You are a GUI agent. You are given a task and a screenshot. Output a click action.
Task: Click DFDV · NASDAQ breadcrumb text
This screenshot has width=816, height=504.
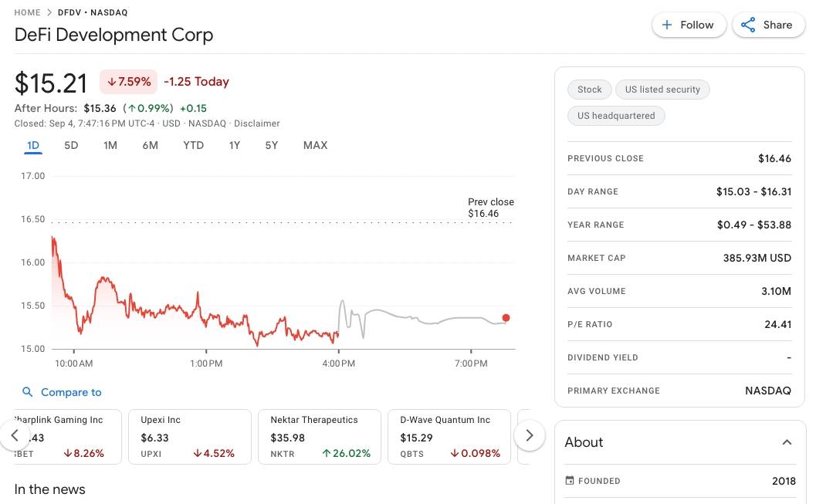click(93, 12)
